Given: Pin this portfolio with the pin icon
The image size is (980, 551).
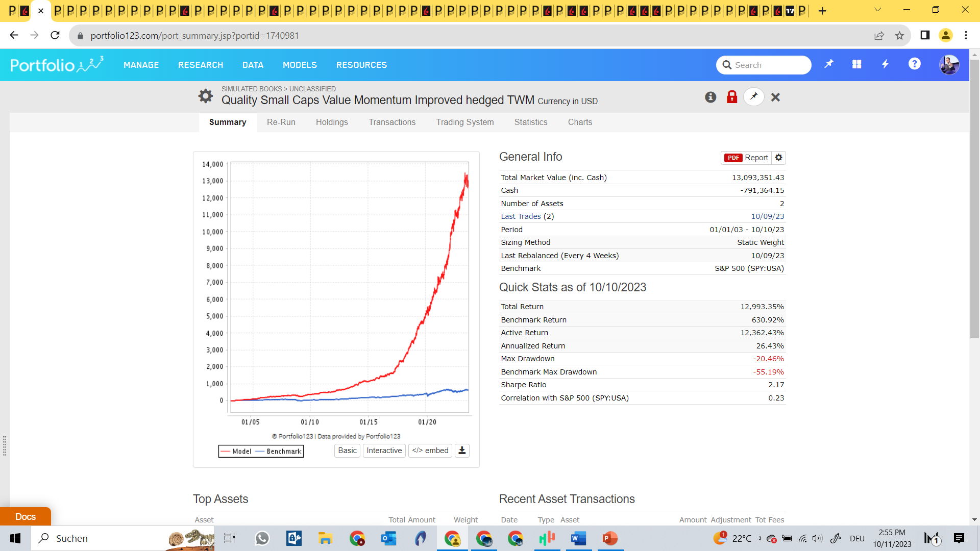Looking at the screenshot, I should pyautogui.click(x=754, y=97).
